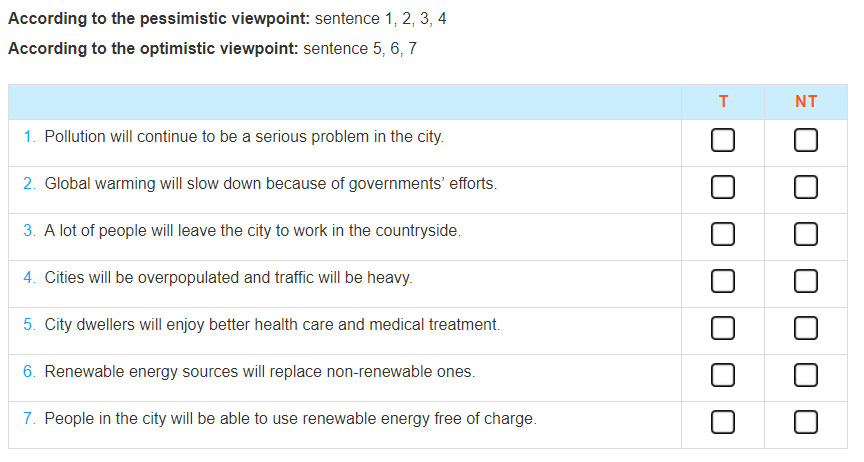This screenshot has height=462, width=864.
Task: Check NT for sentence 1 about pollution
Action: (x=805, y=140)
